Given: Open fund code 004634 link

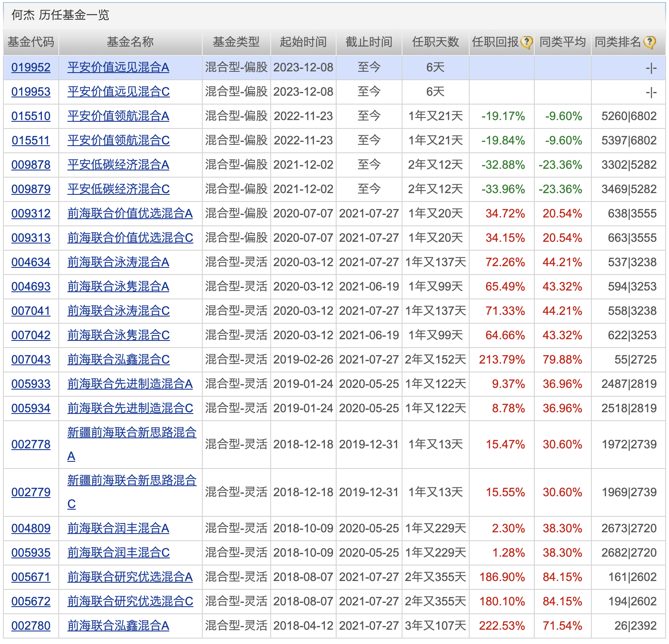Looking at the screenshot, I should tap(31, 262).
